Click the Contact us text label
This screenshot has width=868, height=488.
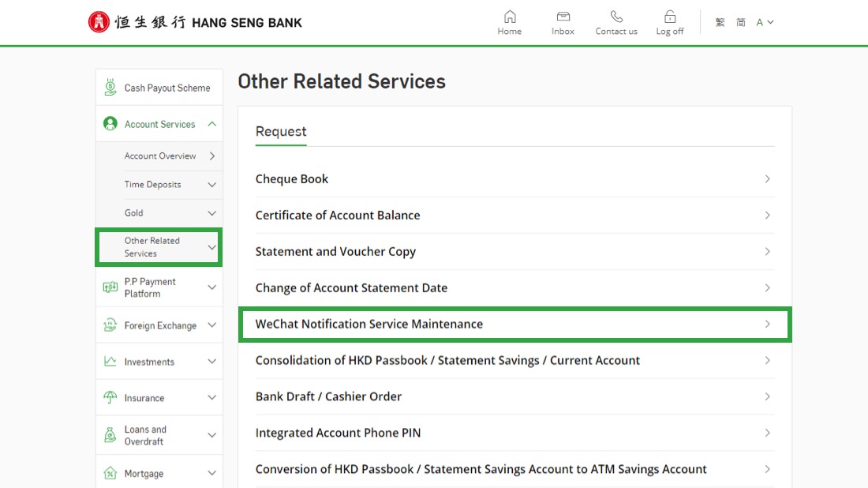616,32
